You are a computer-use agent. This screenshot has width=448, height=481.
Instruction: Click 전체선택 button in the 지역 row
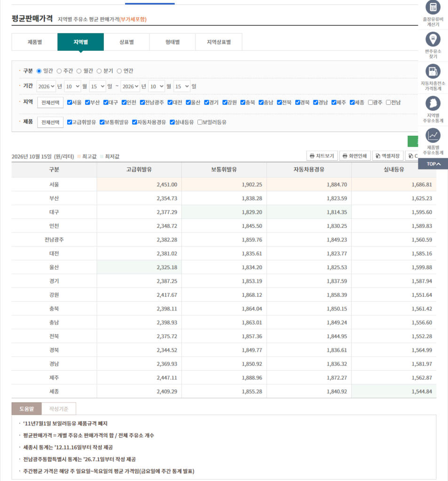click(x=50, y=102)
